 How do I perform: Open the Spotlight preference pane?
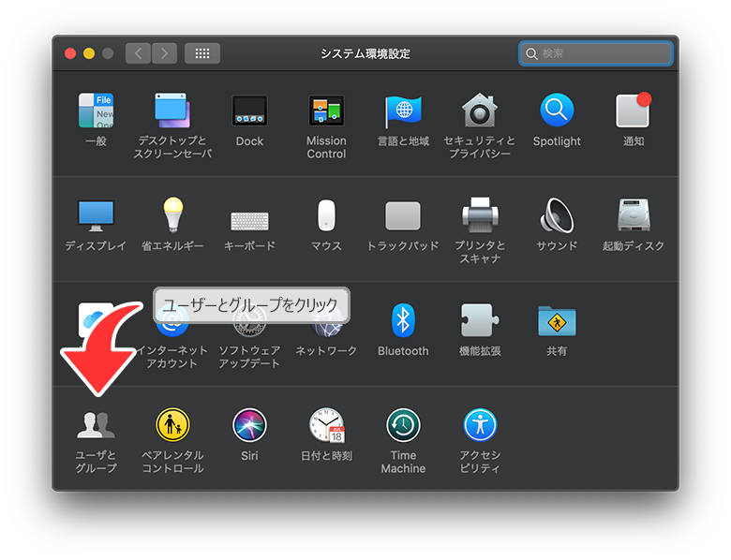(x=557, y=111)
